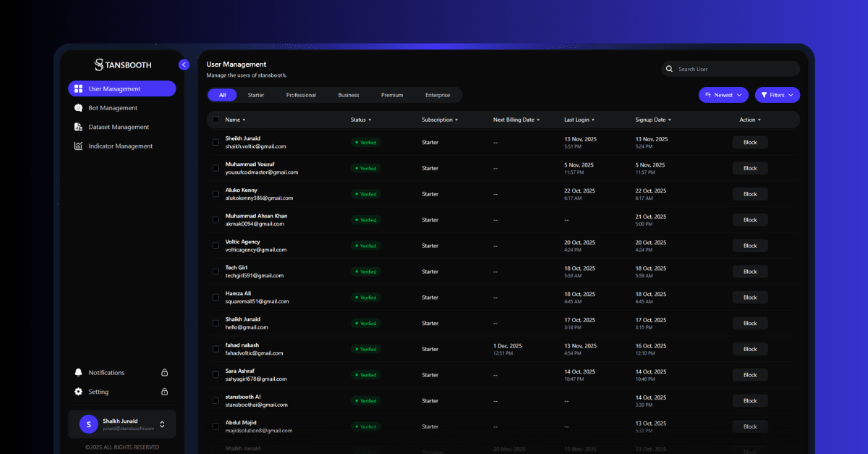Click the User Management grid icon

pyautogui.click(x=78, y=89)
